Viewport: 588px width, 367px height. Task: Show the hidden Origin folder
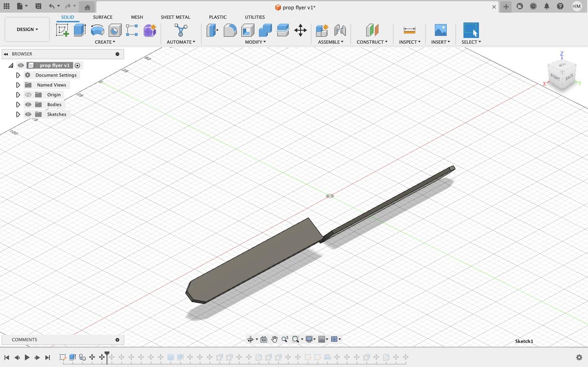click(28, 95)
